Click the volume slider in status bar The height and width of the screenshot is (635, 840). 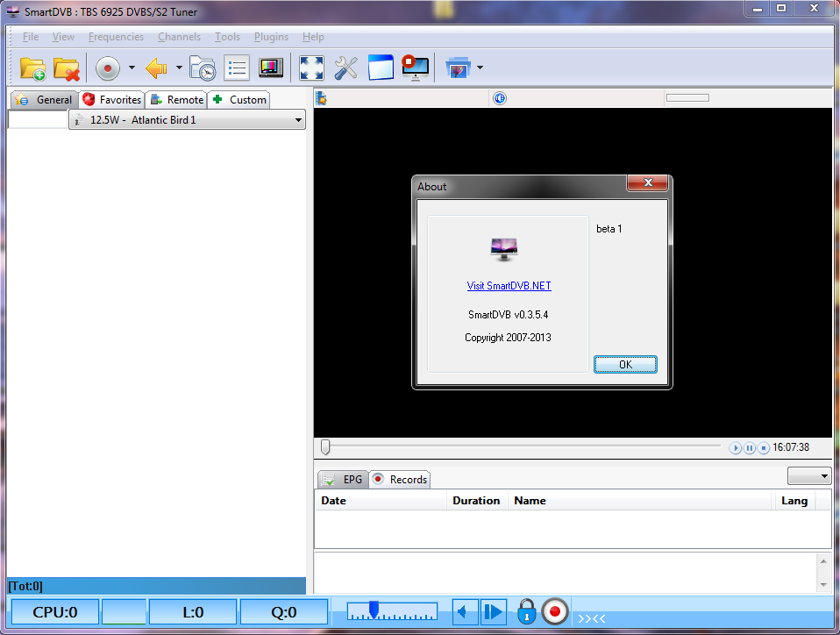click(x=392, y=611)
